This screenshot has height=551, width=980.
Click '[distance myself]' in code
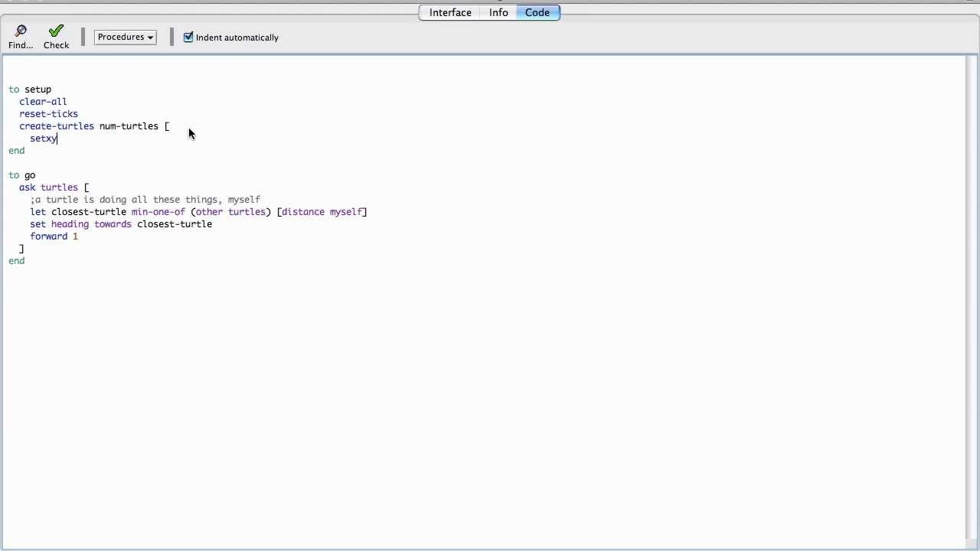322,212
